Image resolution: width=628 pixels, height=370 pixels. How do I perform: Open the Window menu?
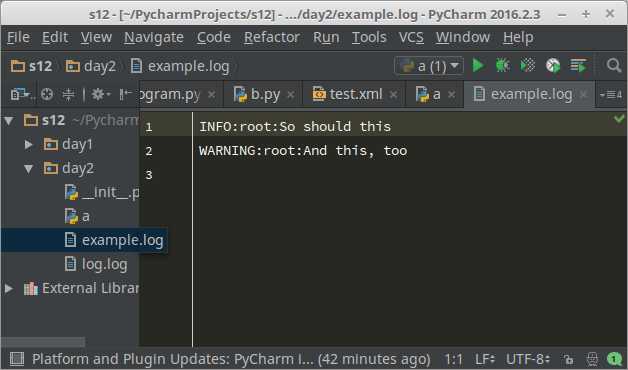463,37
